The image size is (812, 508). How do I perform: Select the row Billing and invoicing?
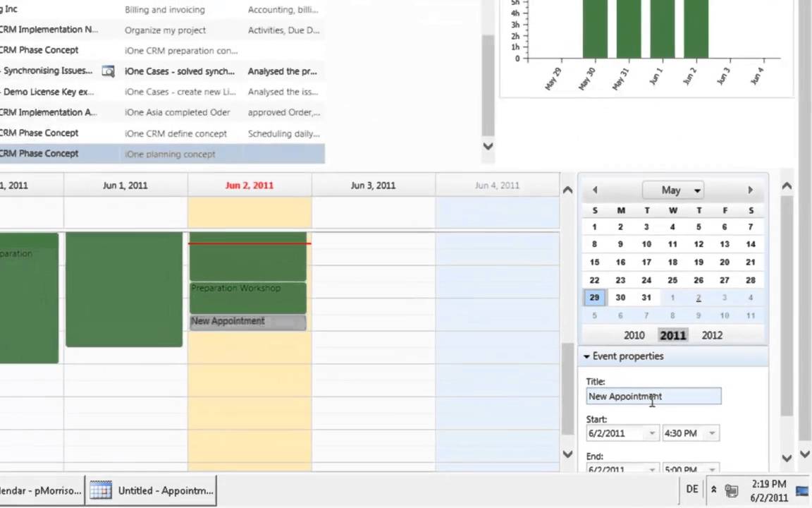(x=161, y=10)
